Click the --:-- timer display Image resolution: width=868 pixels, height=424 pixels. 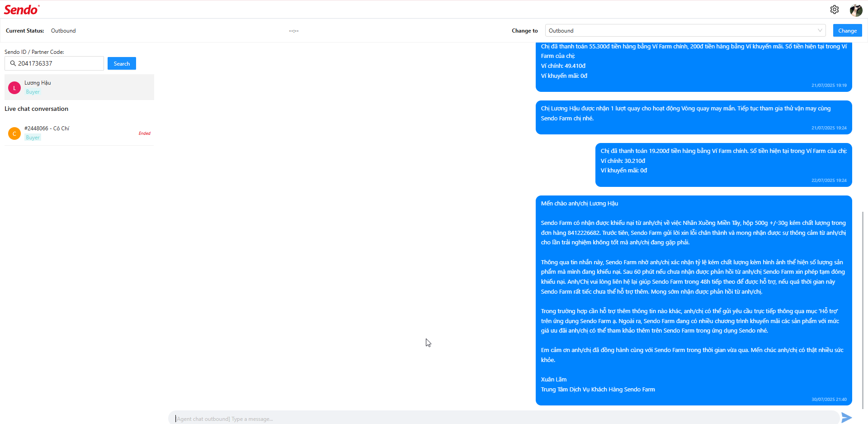[x=294, y=31]
